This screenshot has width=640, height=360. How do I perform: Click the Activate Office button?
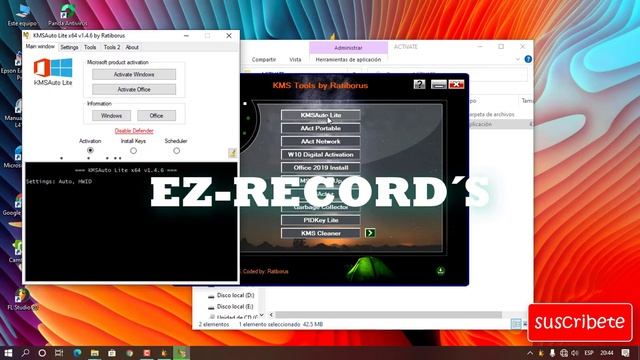click(x=134, y=89)
